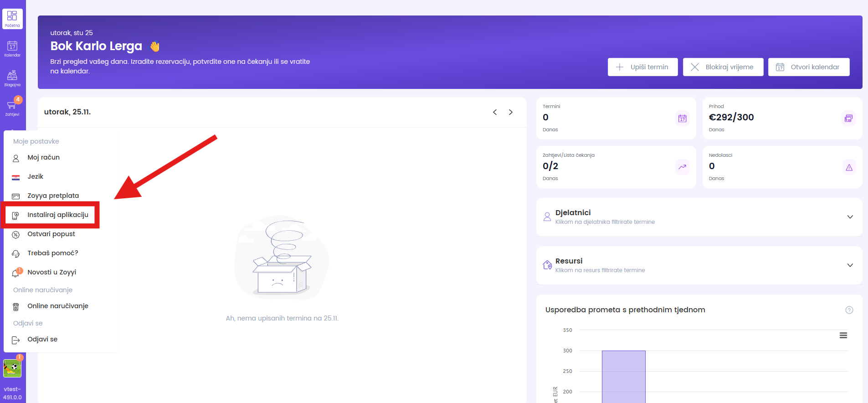The image size is (868, 403).
Task: Open the chart hamburger menu
Action: click(843, 336)
